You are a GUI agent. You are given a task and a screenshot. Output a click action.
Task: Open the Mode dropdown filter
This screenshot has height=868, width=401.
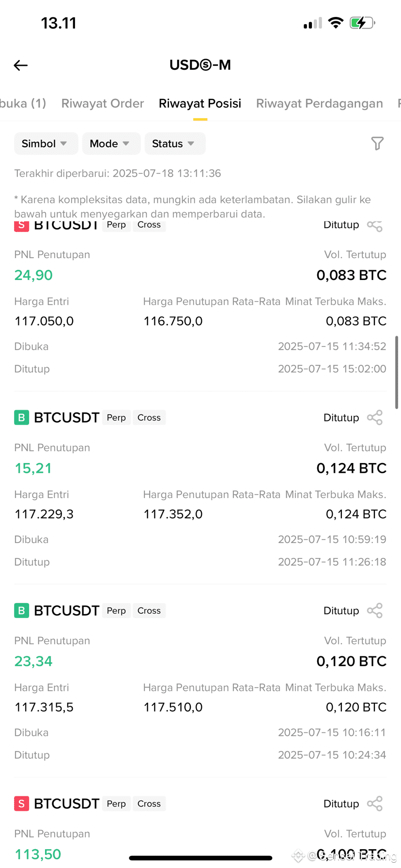pyautogui.click(x=111, y=143)
